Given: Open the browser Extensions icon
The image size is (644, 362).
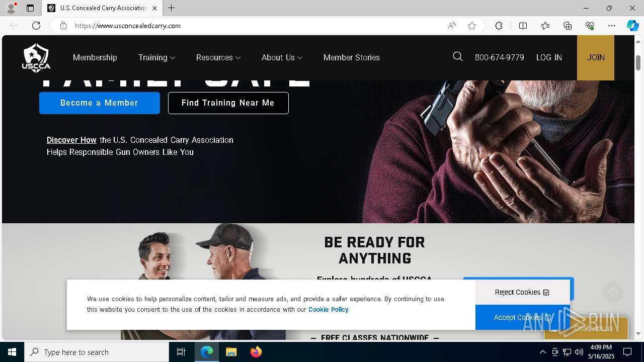Looking at the screenshot, I should click(499, 26).
